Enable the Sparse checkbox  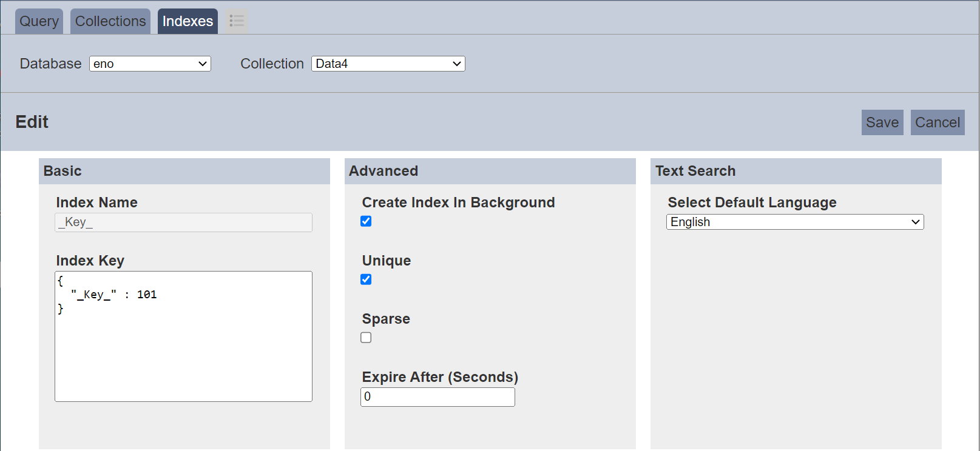pos(366,338)
